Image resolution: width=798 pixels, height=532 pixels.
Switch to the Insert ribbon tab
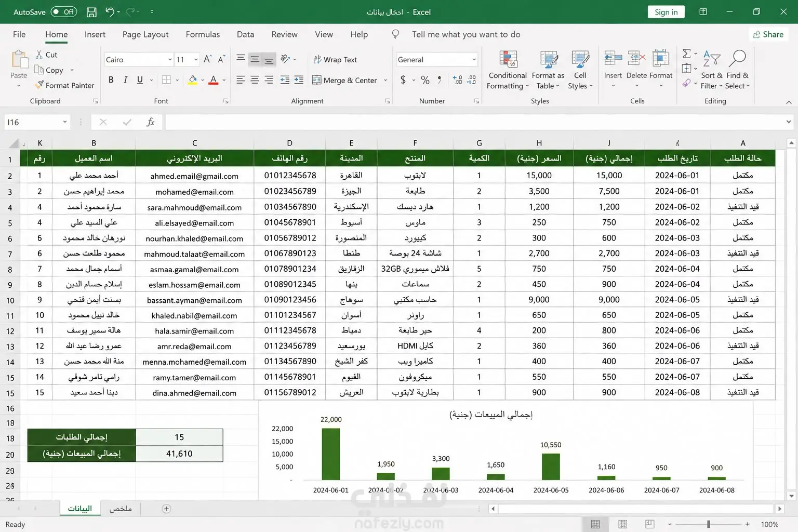95,34
